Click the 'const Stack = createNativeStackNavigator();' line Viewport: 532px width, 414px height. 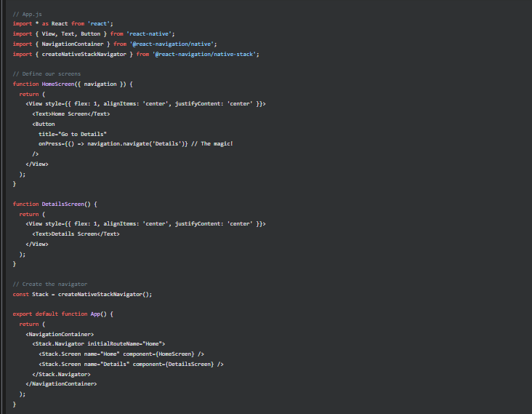[x=82, y=295]
